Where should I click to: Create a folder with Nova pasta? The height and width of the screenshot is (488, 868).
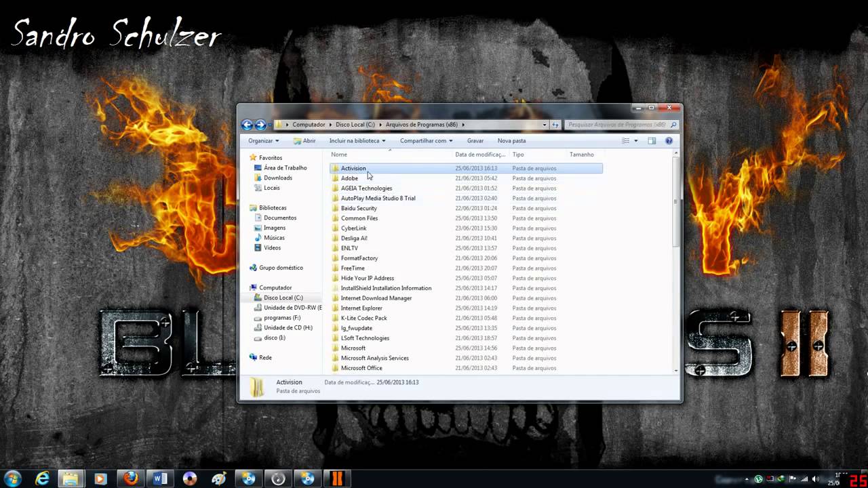pos(511,141)
